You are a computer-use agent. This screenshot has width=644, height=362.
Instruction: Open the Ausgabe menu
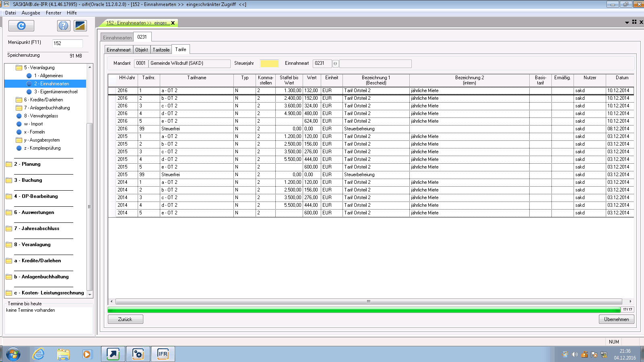[31, 13]
